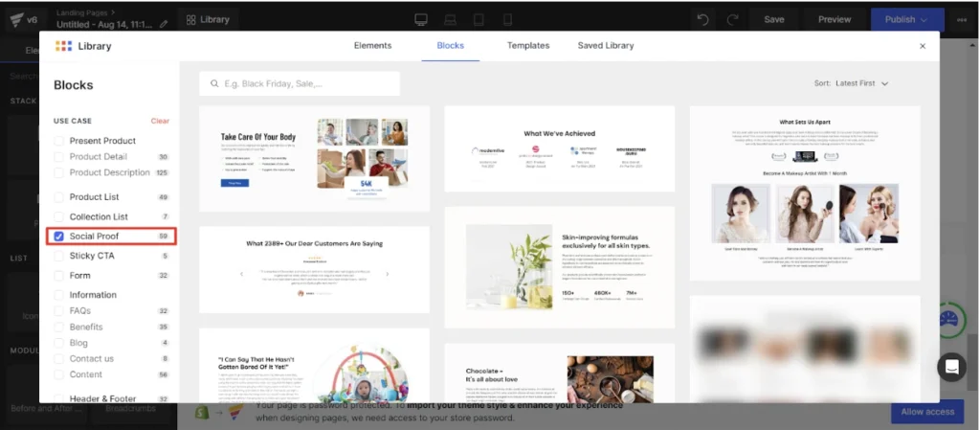Open the Templates tab
Viewport: 980px width, 430px height.
[x=528, y=46]
